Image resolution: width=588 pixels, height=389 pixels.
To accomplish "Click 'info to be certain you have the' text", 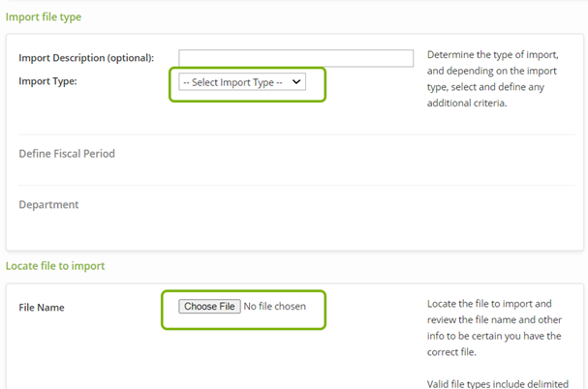I will (496, 335).
